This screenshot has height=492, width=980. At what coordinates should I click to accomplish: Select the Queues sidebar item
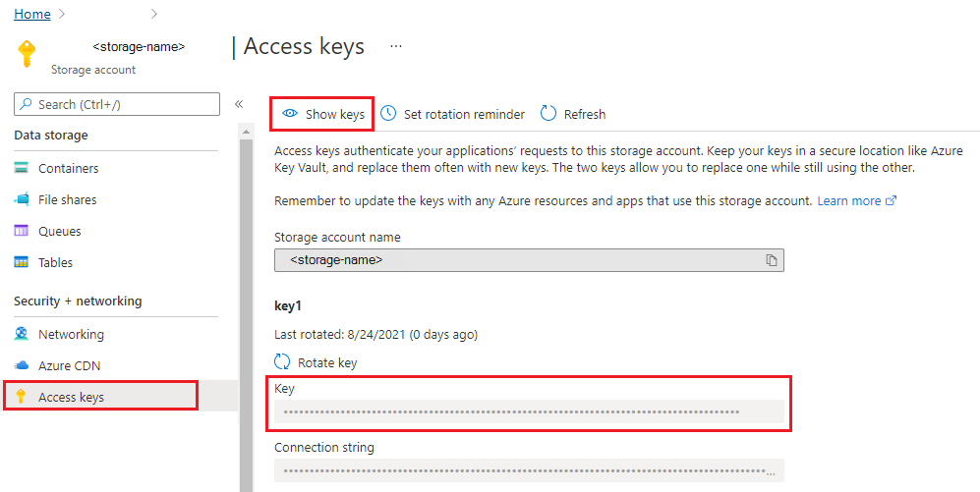coord(59,231)
